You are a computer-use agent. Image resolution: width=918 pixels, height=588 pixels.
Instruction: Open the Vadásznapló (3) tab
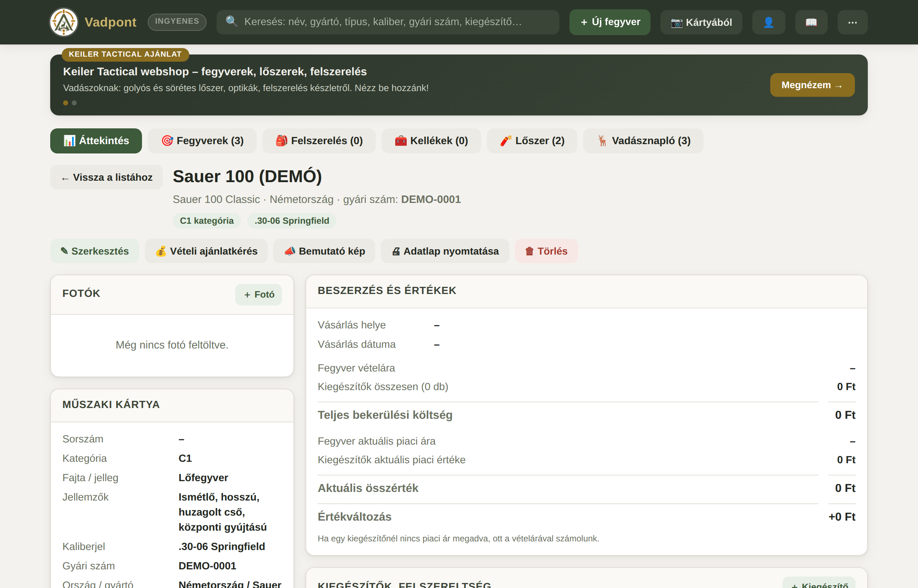(x=643, y=141)
